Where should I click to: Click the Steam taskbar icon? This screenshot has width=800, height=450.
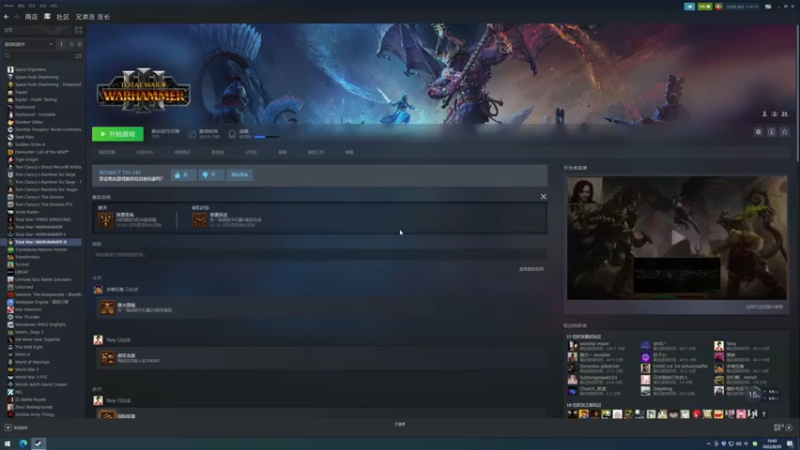click(38, 443)
